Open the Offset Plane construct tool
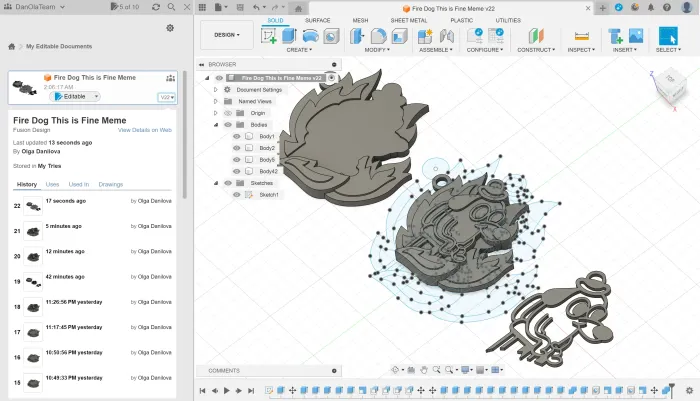700x401 pixels. click(x=536, y=36)
